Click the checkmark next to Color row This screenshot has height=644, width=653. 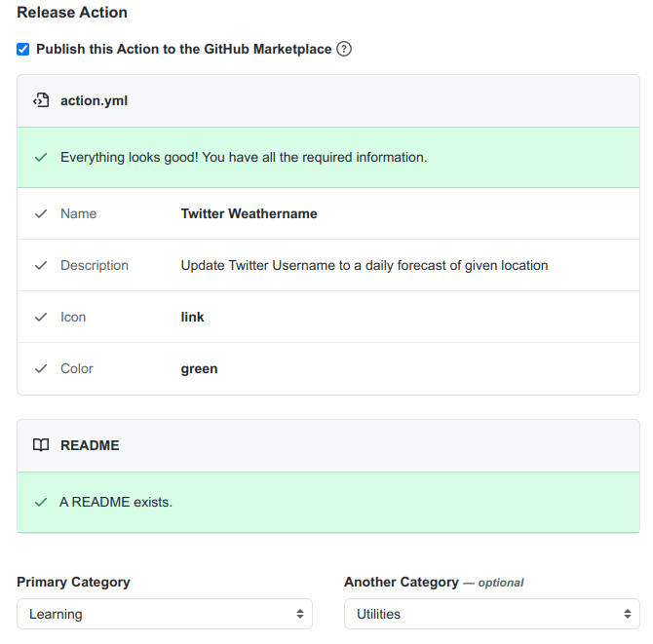point(41,368)
